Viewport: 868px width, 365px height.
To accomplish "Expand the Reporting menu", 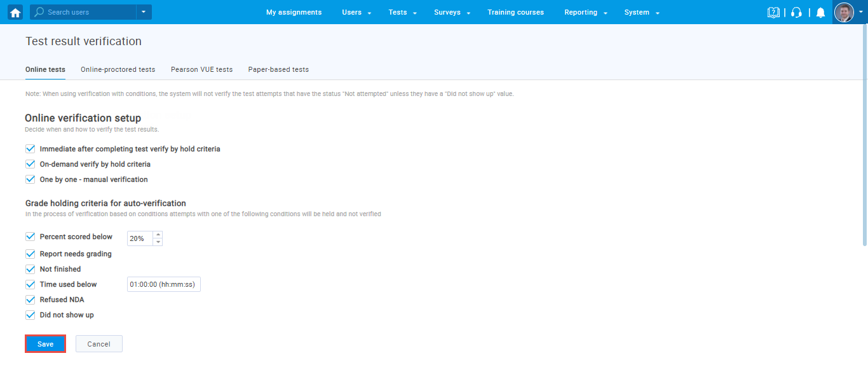I will [586, 12].
